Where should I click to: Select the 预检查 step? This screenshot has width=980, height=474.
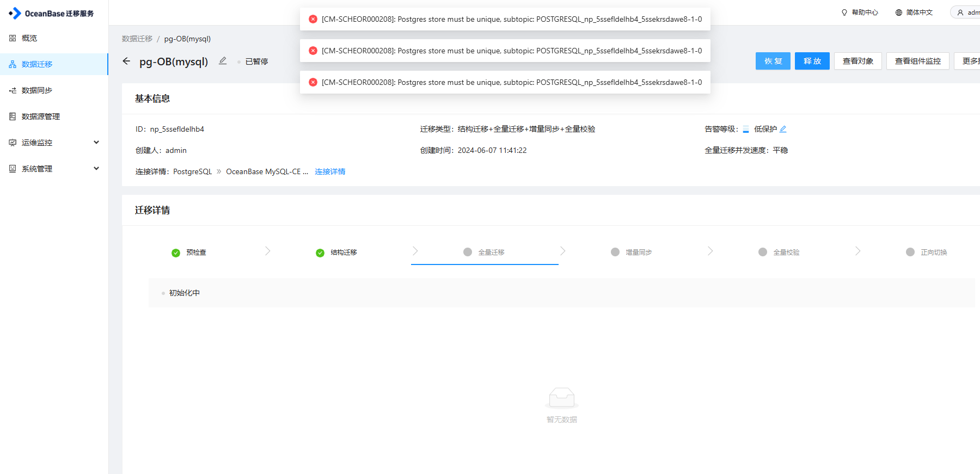pos(189,253)
